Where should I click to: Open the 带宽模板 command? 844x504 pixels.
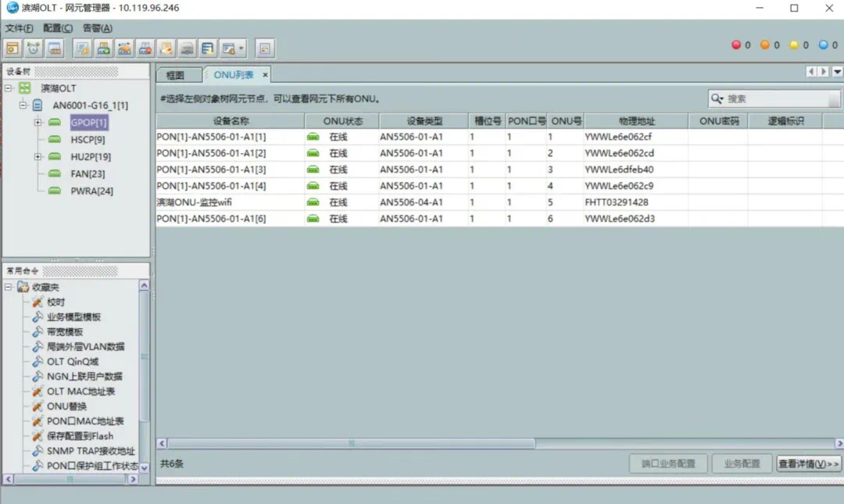(x=65, y=331)
